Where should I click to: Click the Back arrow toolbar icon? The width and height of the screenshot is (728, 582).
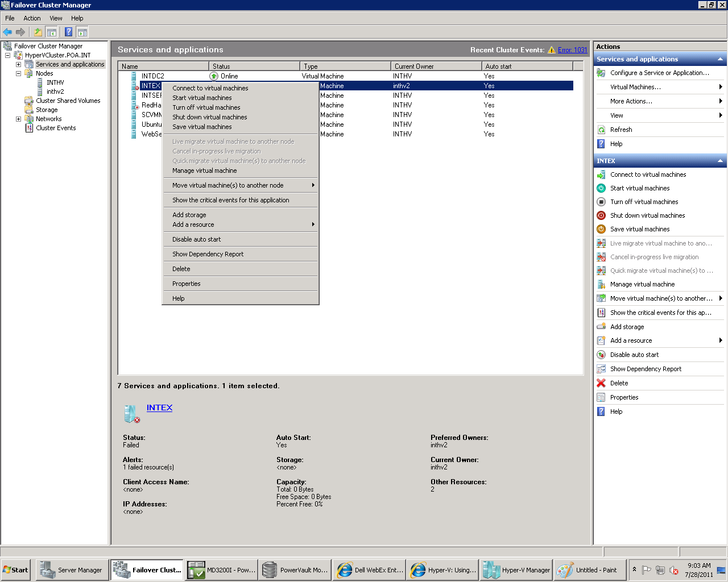pyautogui.click(x=7, y=32)
